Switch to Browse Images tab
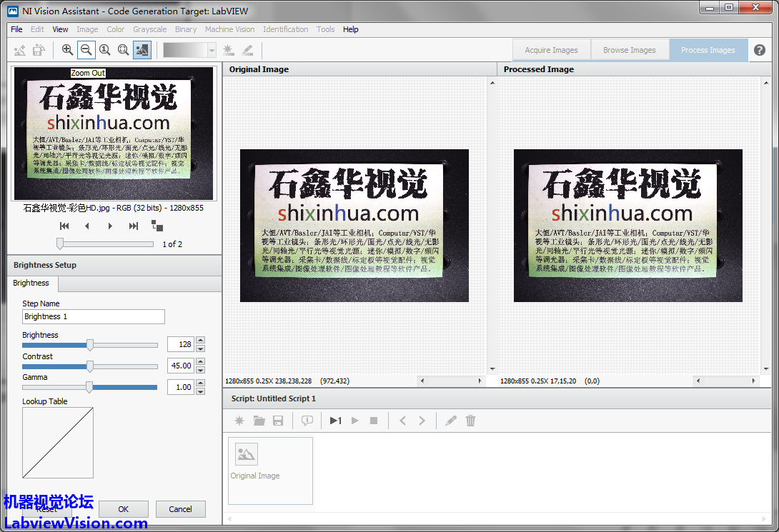Viewport: 779px width, 532px height. click(x=630, y=50)
